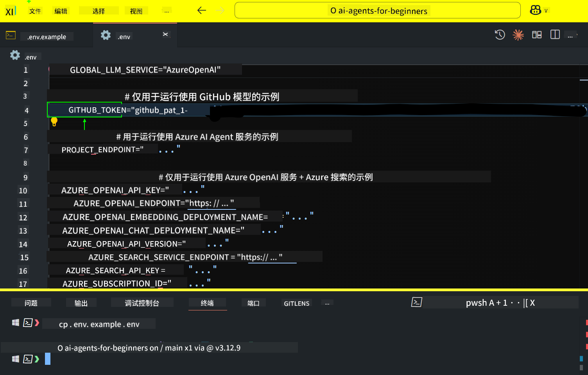Click the Windows logo beside cp command
588x375 pixels.
click(x=16, y=323)
